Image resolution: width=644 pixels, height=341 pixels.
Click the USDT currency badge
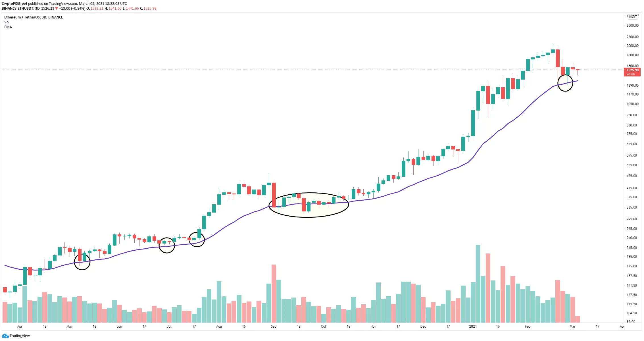tap(633, 17)
